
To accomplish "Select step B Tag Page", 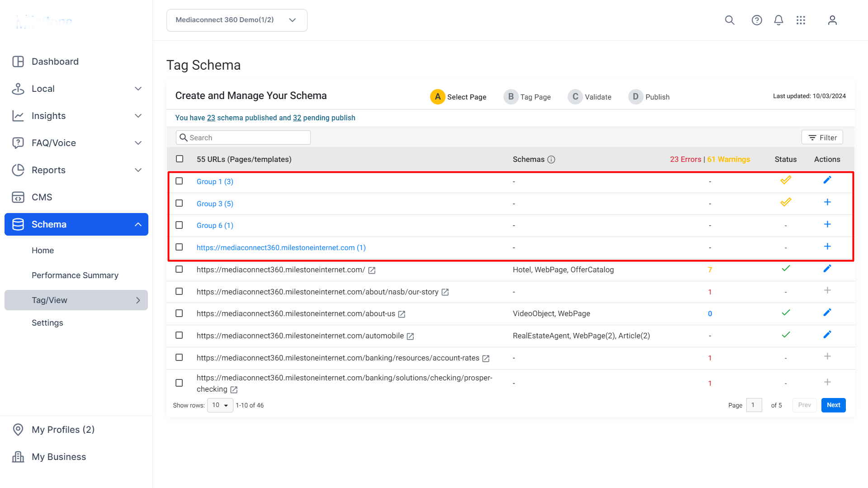I will 527,97.
